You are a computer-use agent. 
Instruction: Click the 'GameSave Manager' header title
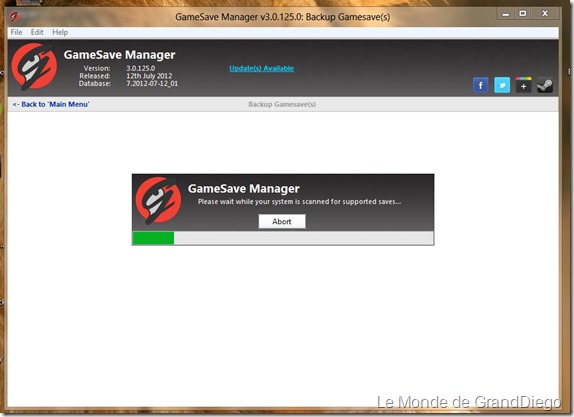click(x=119, y=55)
